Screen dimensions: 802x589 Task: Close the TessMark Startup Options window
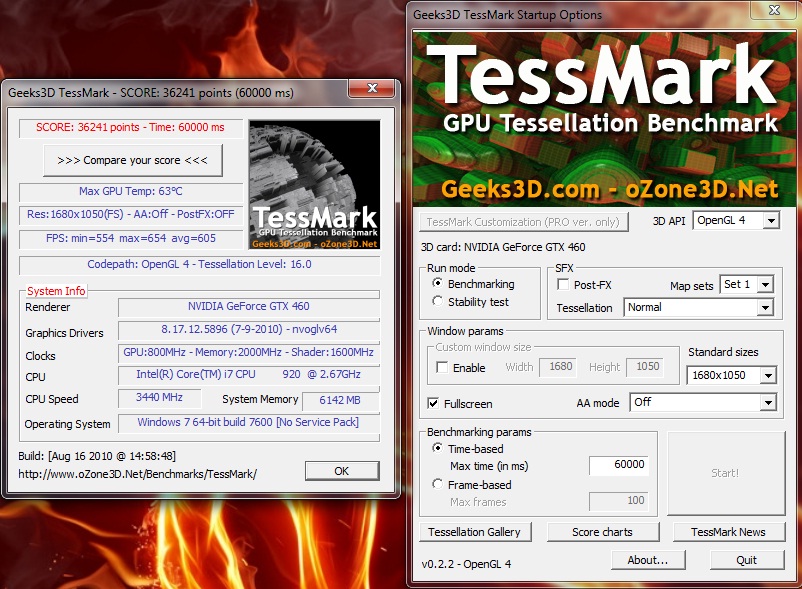(x=774, y=10)
